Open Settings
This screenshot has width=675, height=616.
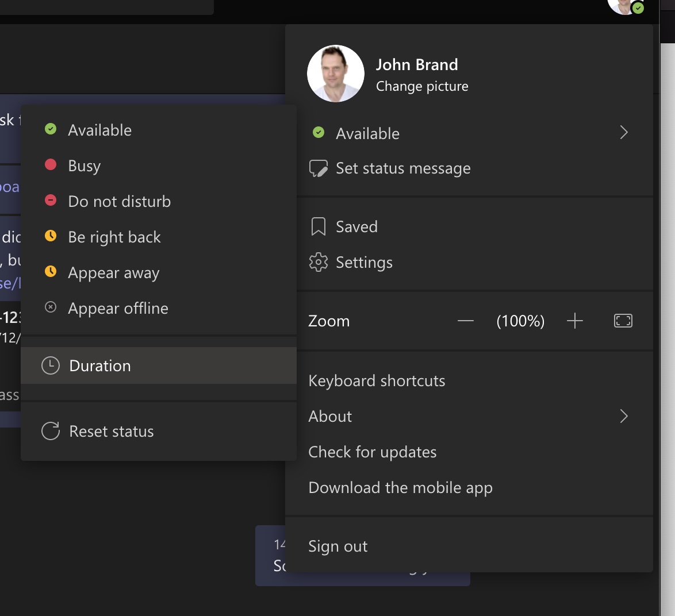point(469,263)
